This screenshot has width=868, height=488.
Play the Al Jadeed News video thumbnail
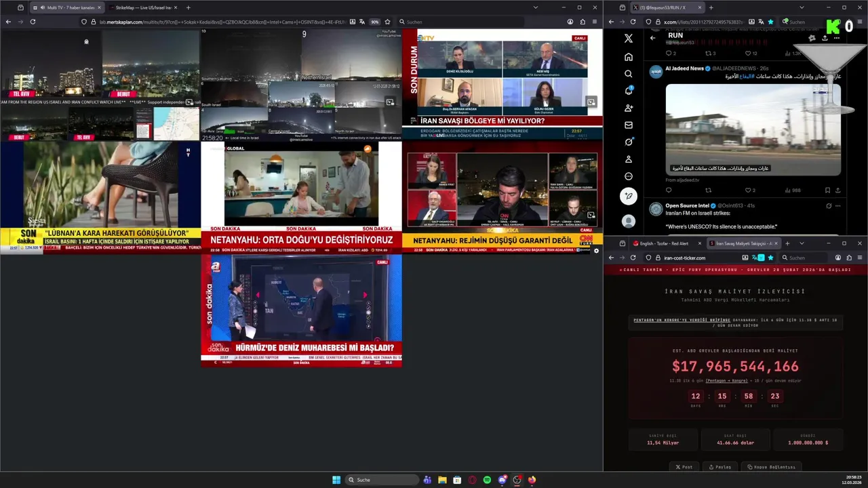click(x=753, y=129)
